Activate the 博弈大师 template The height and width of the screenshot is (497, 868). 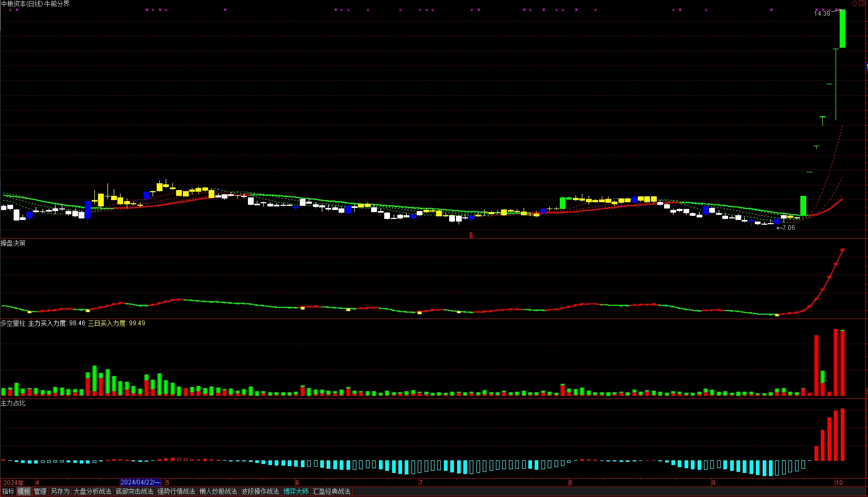[x=296, y=491]
